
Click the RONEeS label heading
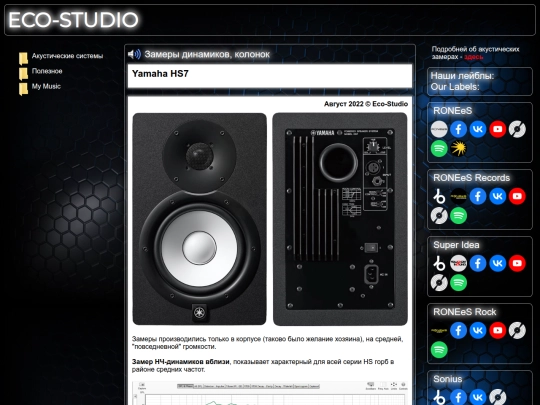[453, 111]
